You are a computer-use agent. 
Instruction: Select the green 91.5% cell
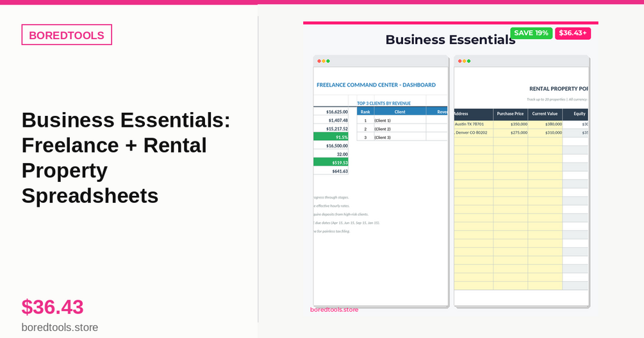pos(331,137)
